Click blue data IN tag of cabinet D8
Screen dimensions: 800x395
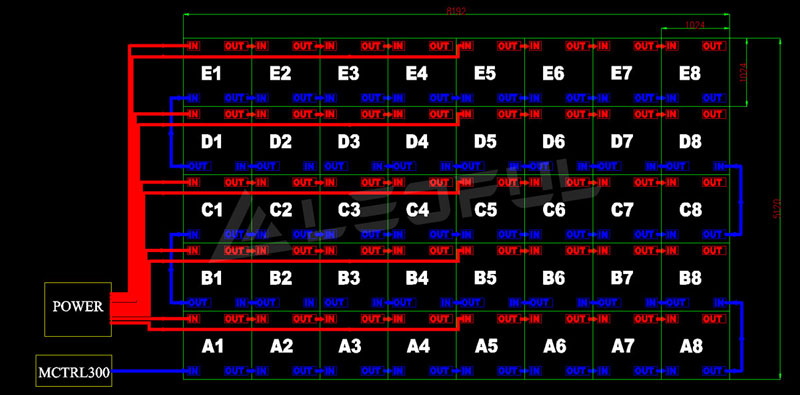tap(719, 166)
